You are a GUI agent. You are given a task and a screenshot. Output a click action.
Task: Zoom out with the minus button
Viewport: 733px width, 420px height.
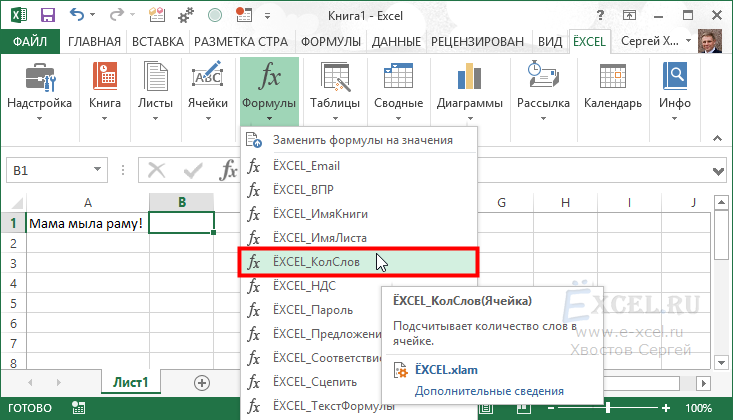point(550,408)
